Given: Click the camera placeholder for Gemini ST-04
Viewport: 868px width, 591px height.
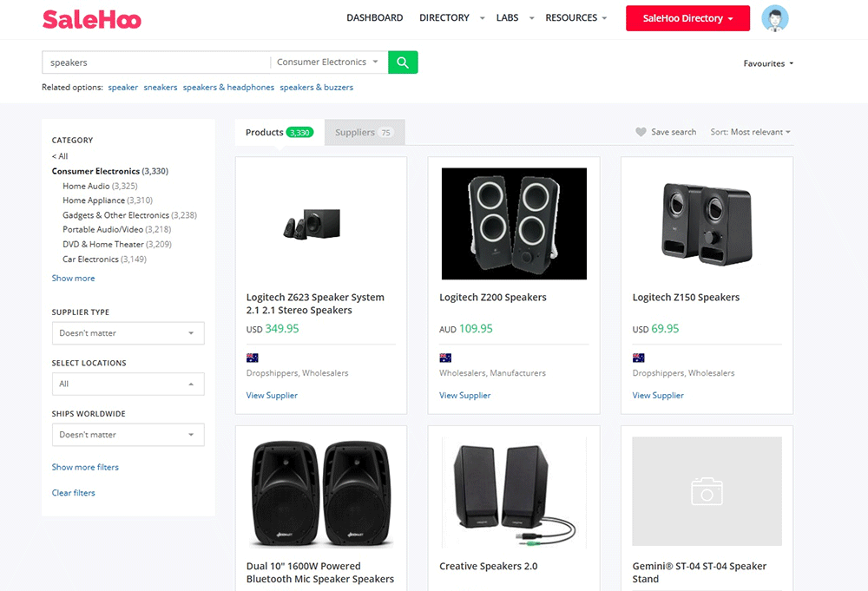Looking at the screenshot, I should pyautogui.click(x=707, y=491).
